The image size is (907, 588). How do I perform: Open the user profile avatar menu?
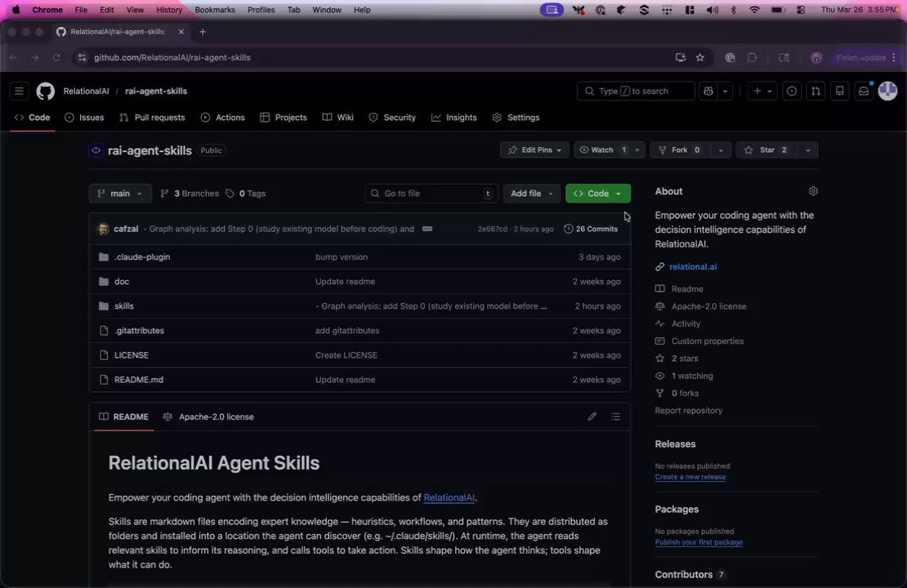point(887,91)
